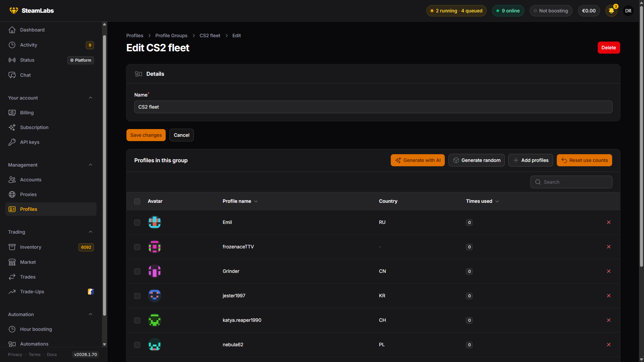The width and height of the screenshot is (644, 362).
Task: Open the Not boosting status pill
Action: (551, 11)
